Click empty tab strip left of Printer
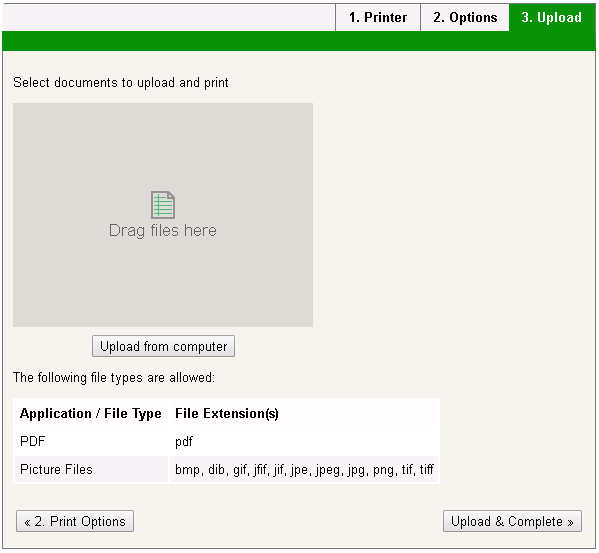 [169, 18]
